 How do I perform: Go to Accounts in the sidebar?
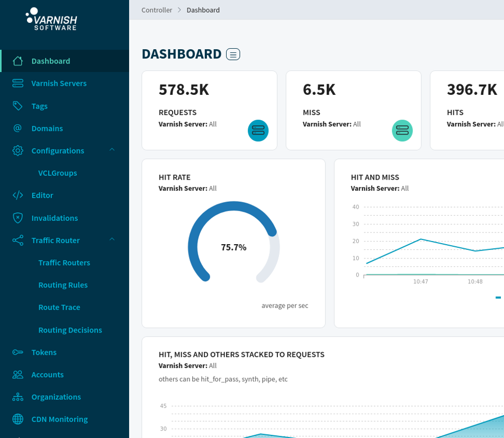pyautogui.click(x=48, y=374)
